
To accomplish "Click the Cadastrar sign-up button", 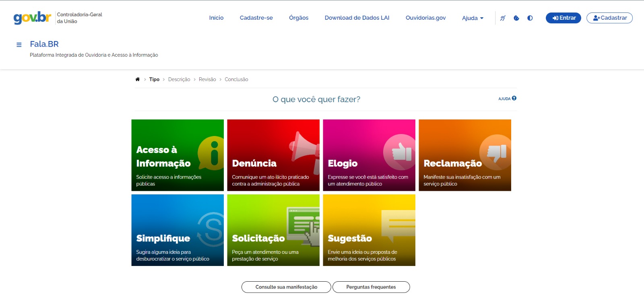I will pyautogui.click(x=609, y=18).
